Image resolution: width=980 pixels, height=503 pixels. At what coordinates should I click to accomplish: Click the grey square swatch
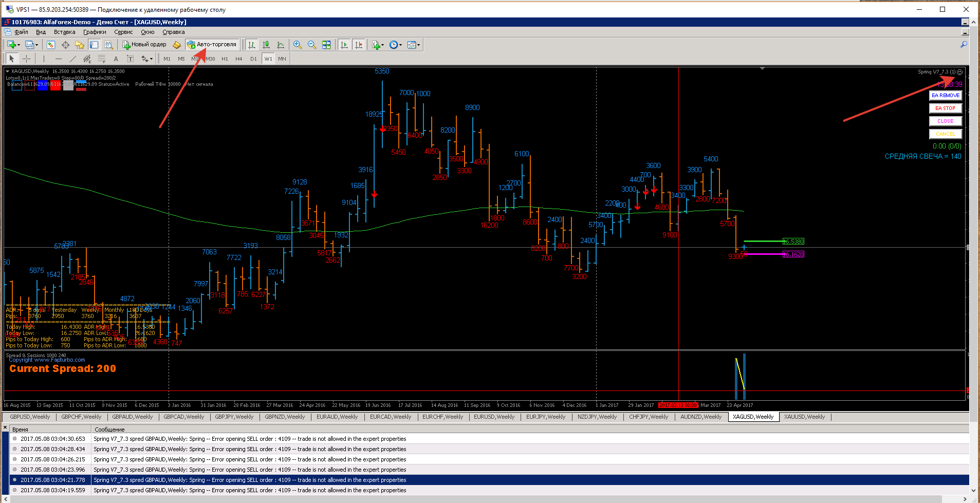tap(68, 85)
